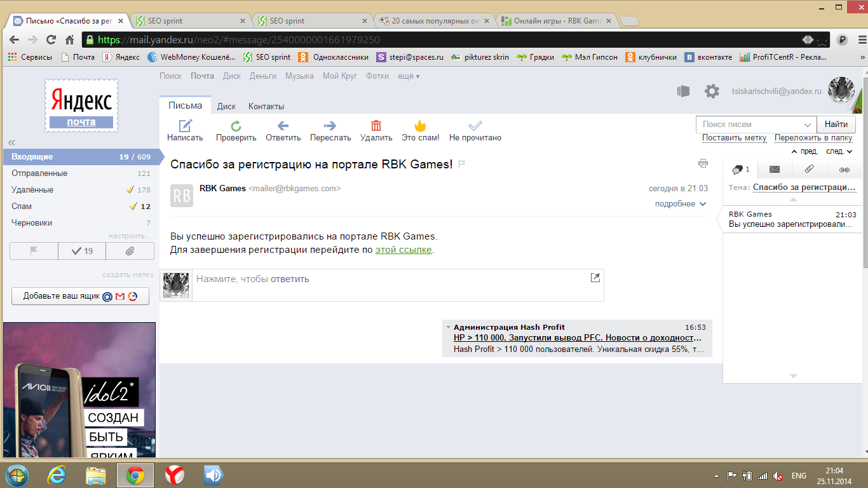This screenshot has height=488, width=868.
Task: Click the Нажмите, чтобы ответить reply box
Action: tap(398, 285)
